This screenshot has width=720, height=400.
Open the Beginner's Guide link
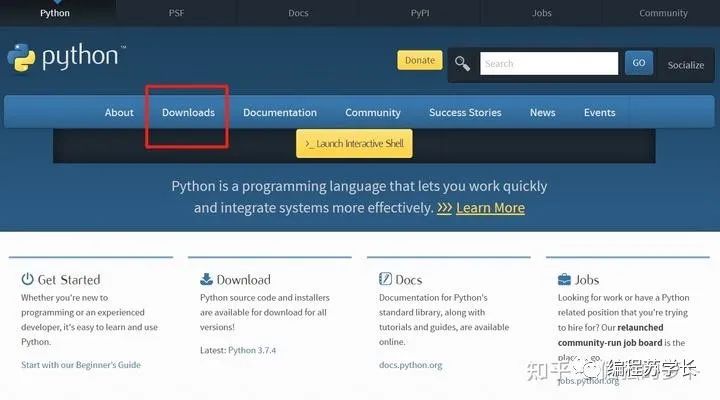point(81,365)
